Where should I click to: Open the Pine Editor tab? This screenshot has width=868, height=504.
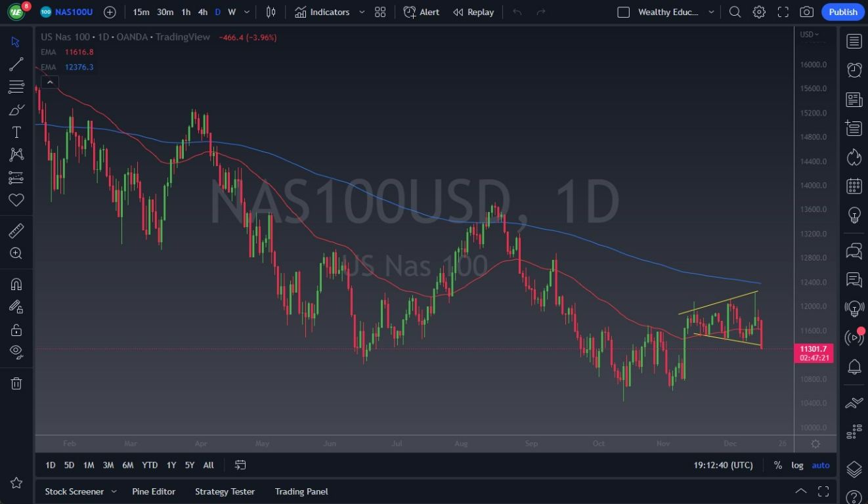click(154, 492)
